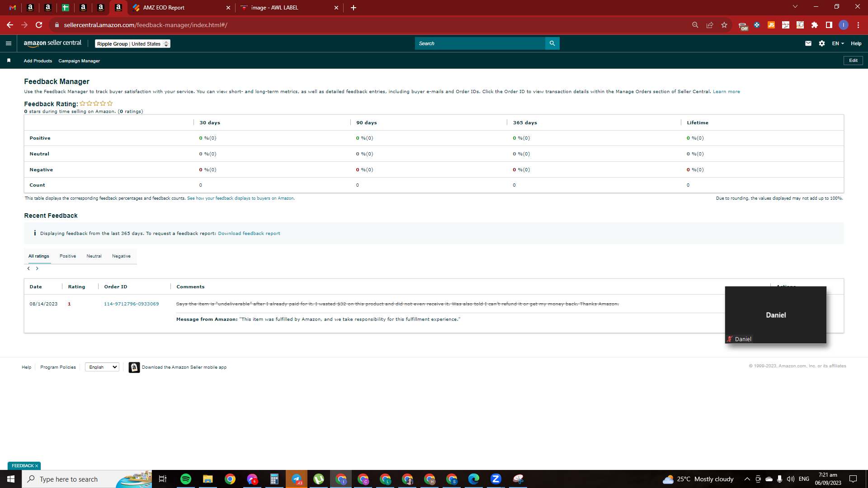This screenshot has width=868, height=488.
Task: Open Zoom from the taskbar
Action: [496, 479]
